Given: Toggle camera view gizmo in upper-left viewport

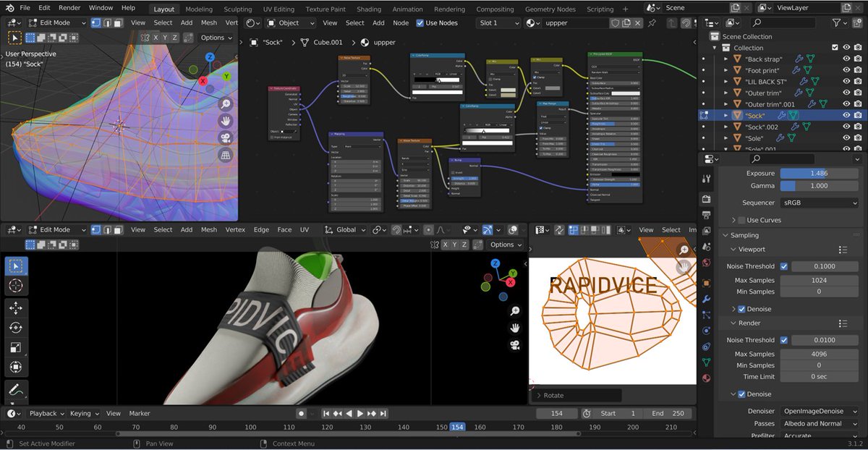Looking at the screenshot, I should (226, 137).
